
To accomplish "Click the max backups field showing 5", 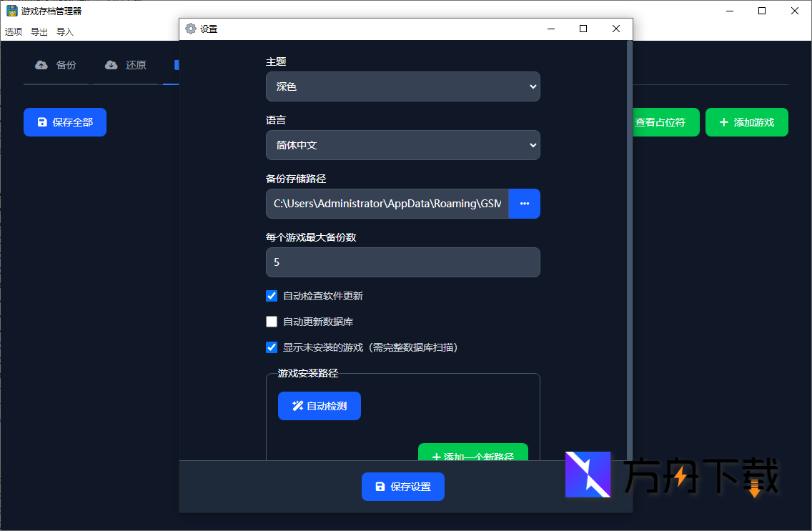I will click(402, 262).
